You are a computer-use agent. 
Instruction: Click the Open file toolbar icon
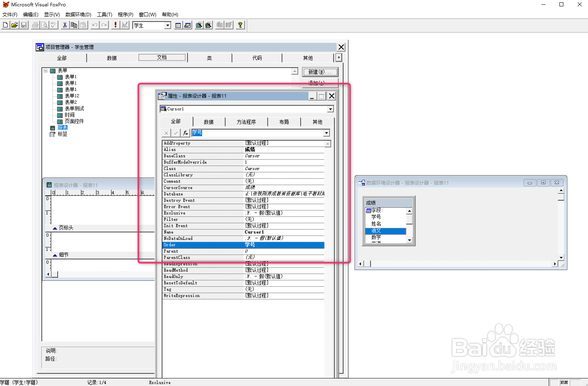[x=15, y=25]
